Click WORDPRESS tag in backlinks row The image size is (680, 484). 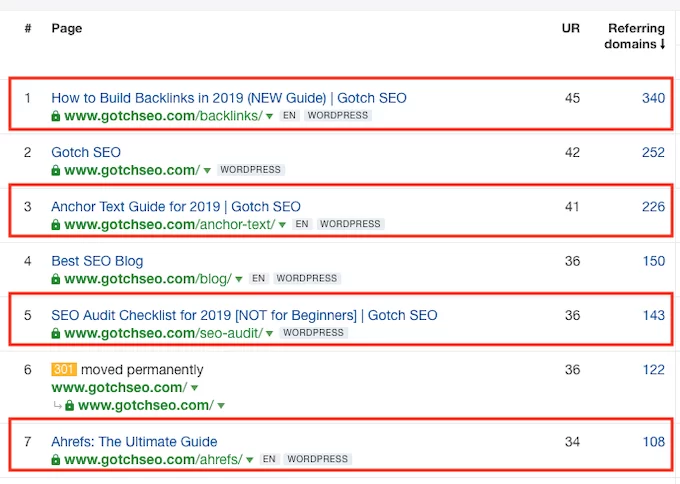(338, 115)
